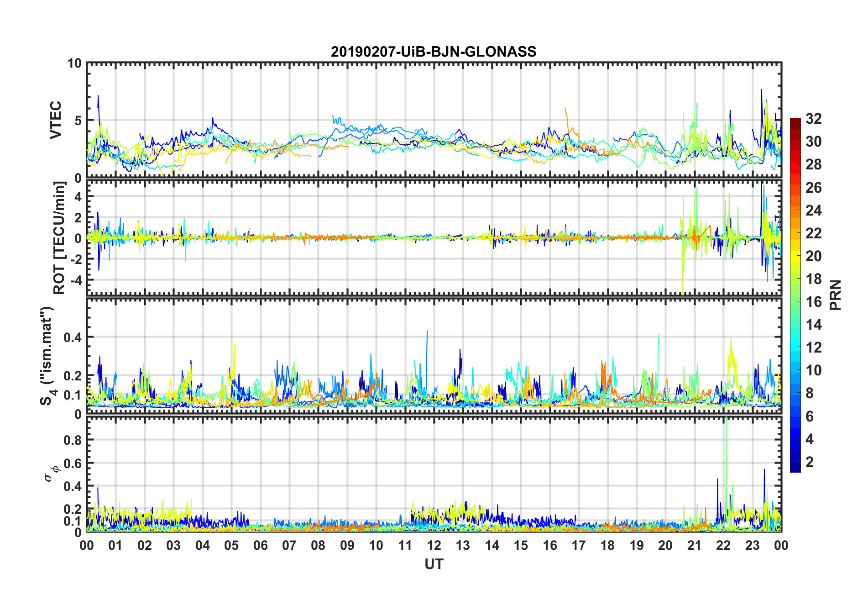The image size is (868, 590).
Task: Click the x-axis tick label 18
Action: (607, 545)
